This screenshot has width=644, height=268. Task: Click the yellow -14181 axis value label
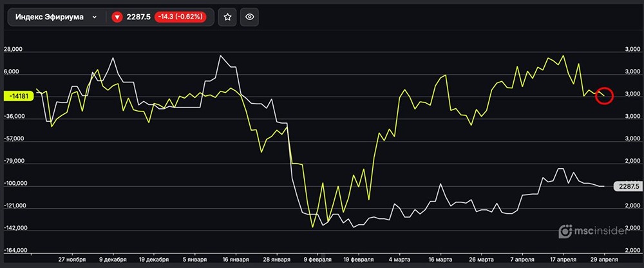coord(17,97)
